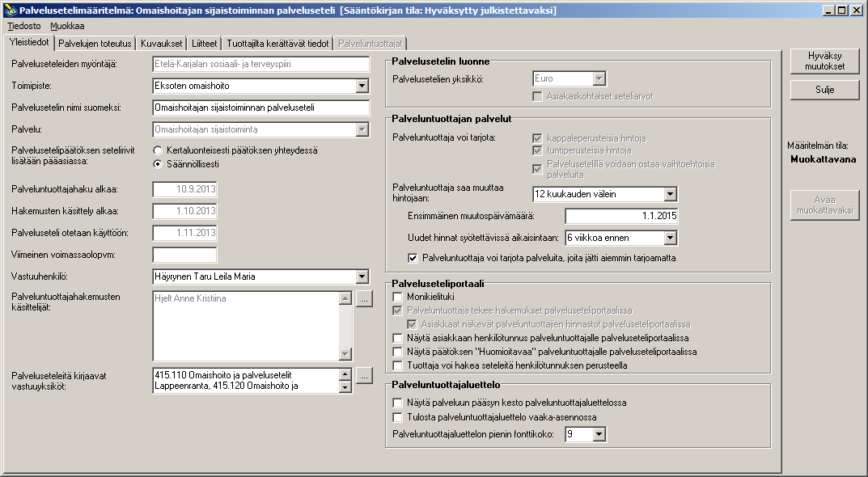Click the Palveluseteli otetaan käyttöön date field

tap(184, 233)
